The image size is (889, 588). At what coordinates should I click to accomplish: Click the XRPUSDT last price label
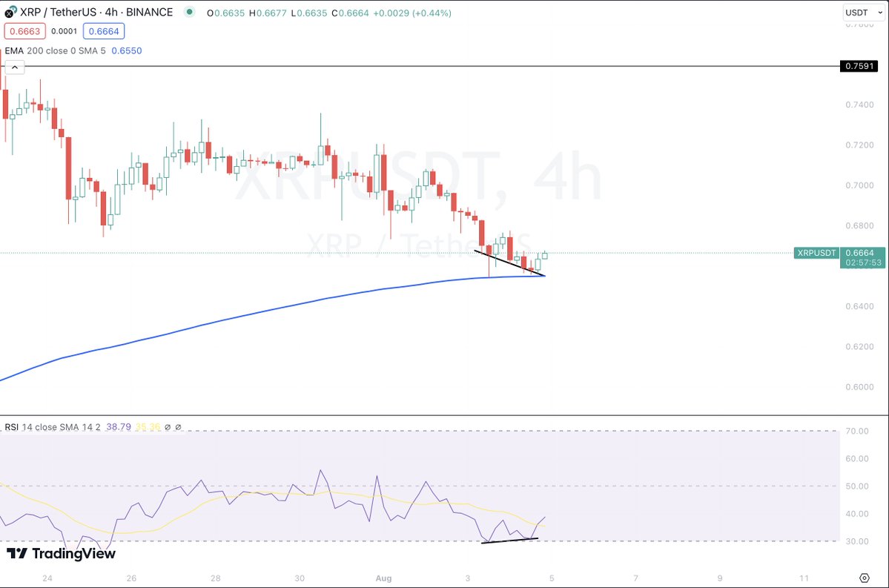point(816,253)
